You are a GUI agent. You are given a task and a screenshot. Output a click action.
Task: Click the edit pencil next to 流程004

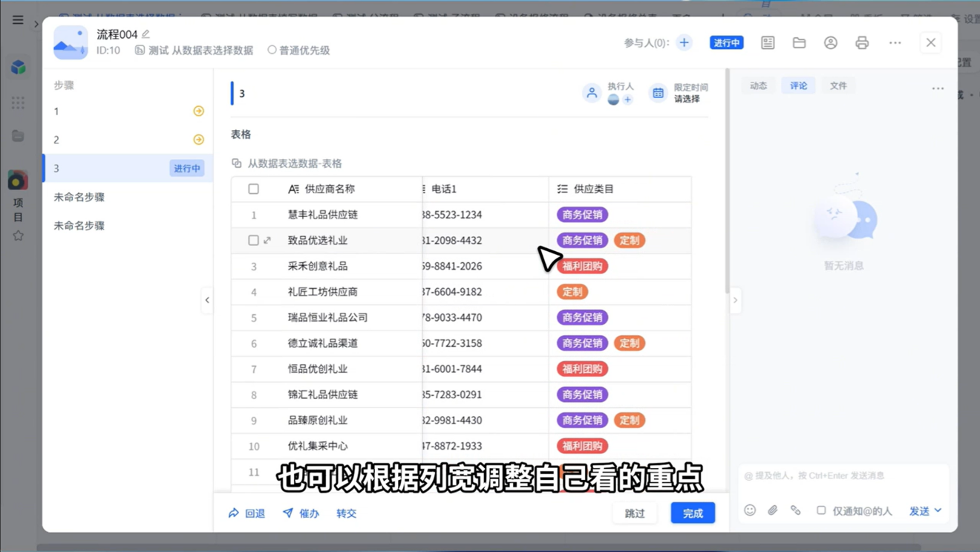click(146, 34)
